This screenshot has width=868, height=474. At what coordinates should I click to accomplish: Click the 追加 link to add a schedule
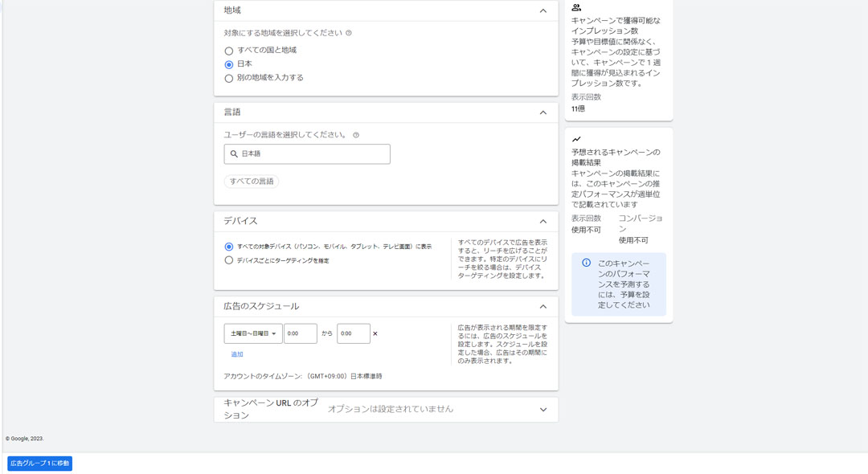(x=237, y=354)
